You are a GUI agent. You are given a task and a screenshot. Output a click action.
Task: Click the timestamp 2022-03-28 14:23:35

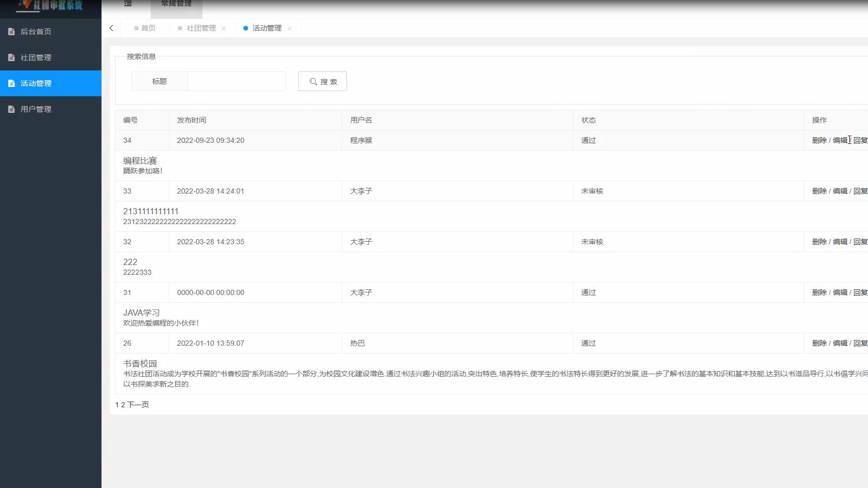(x=211, y=242)
